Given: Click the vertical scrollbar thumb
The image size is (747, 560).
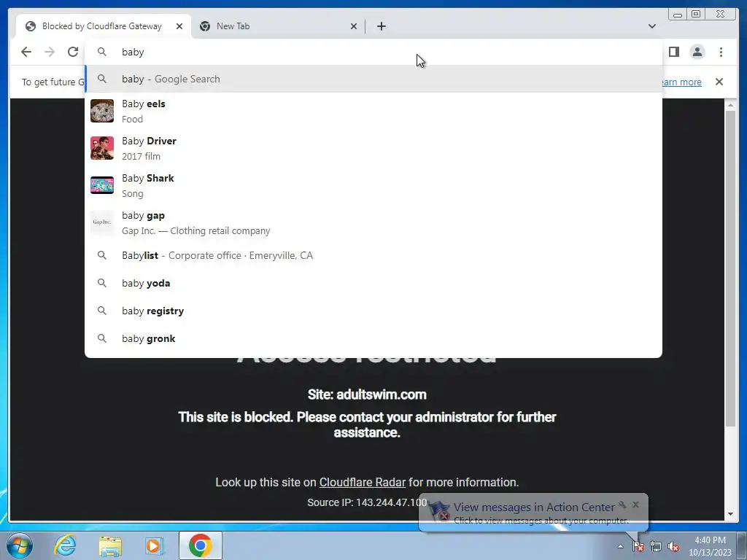Looking at the screenshot, I should [730, 268].
